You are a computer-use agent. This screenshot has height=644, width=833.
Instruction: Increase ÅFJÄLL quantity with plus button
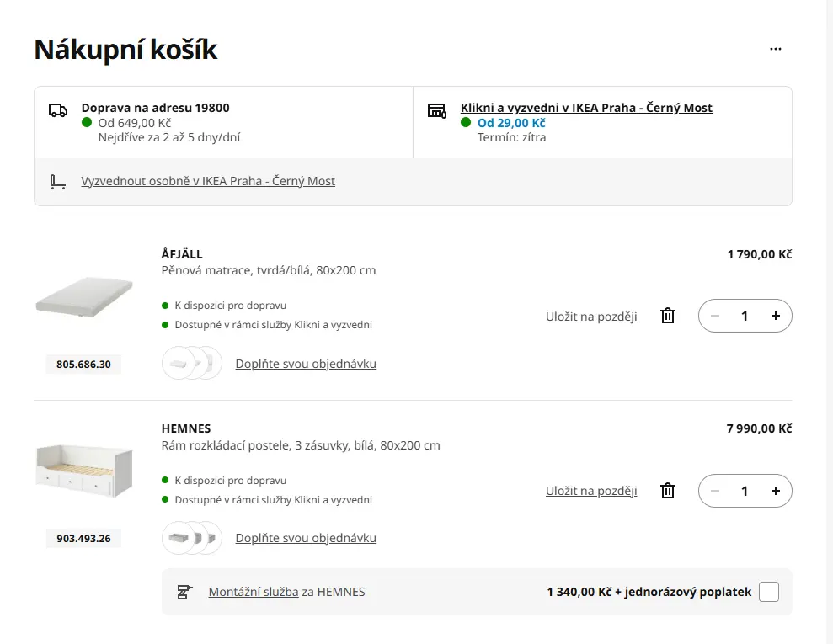coord(775,316)
